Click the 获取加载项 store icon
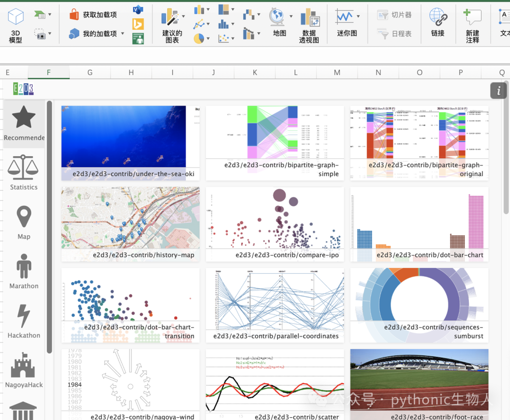This screenshot has height=420, width=510. coord(74,14)
